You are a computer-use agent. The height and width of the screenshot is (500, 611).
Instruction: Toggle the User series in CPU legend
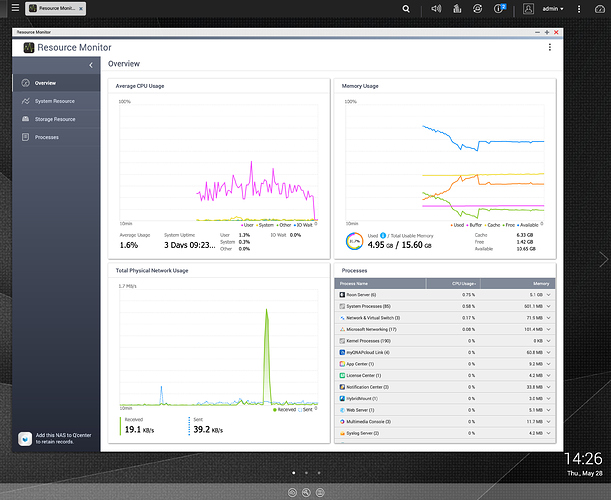click(x=247, y=225)
